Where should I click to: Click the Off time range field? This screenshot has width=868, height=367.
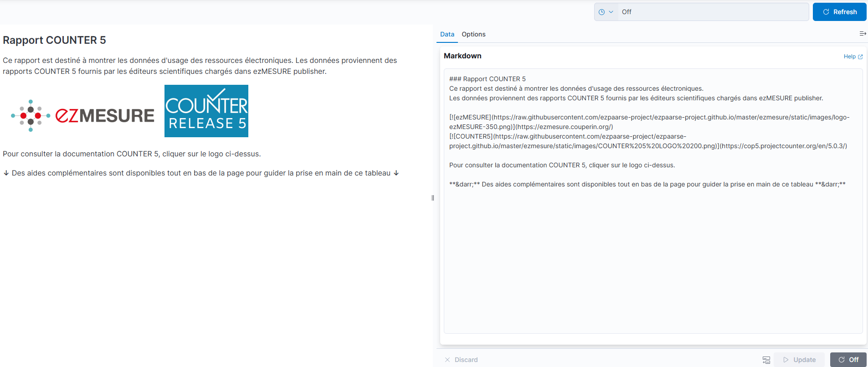point(713,12)
